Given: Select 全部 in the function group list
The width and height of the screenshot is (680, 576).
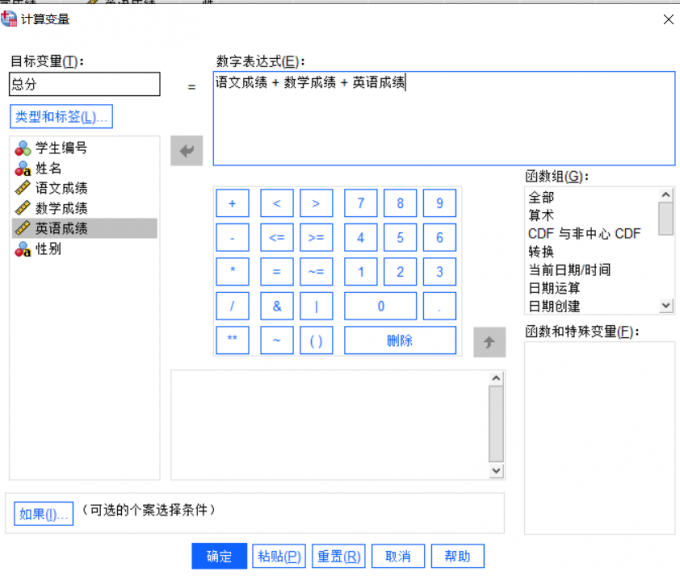Looking at the screenshot, I should [x=541, y=197].
